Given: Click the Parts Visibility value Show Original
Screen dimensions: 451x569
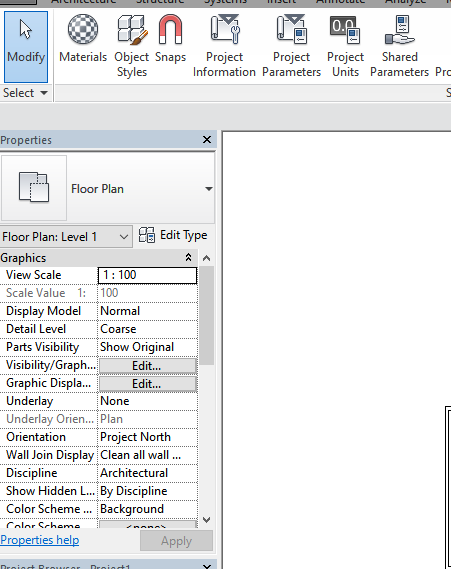Looking at the screenshot, I should 147,347.
